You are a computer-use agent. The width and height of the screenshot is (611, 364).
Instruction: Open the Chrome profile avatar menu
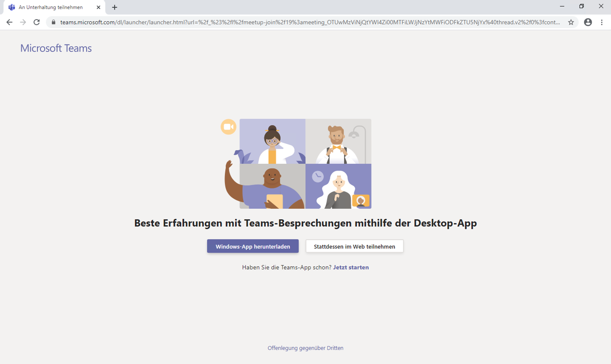588,22
